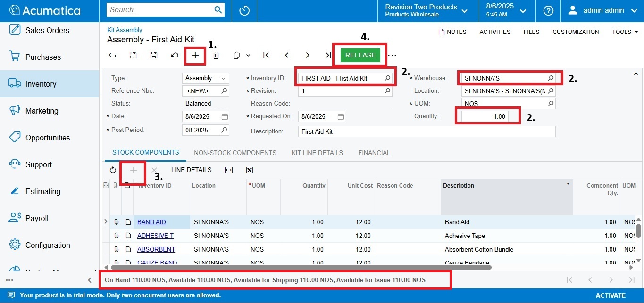Collapse the form header section chevron
This screenshot has width=644, height=303.
point(636,74)
